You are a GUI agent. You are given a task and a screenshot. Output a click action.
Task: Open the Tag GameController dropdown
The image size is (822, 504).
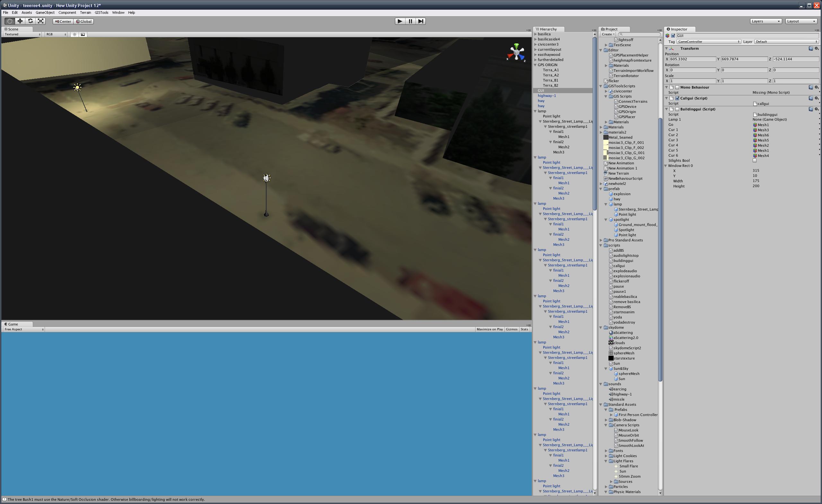(709, 42)
